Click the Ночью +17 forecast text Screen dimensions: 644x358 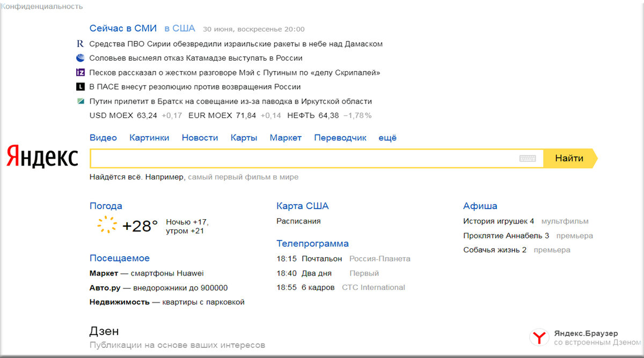pos(187,222)
